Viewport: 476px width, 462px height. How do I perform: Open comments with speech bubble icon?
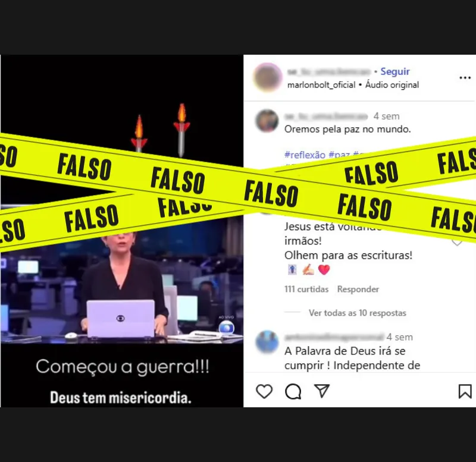pyautogui.click(x=293, y=391)
